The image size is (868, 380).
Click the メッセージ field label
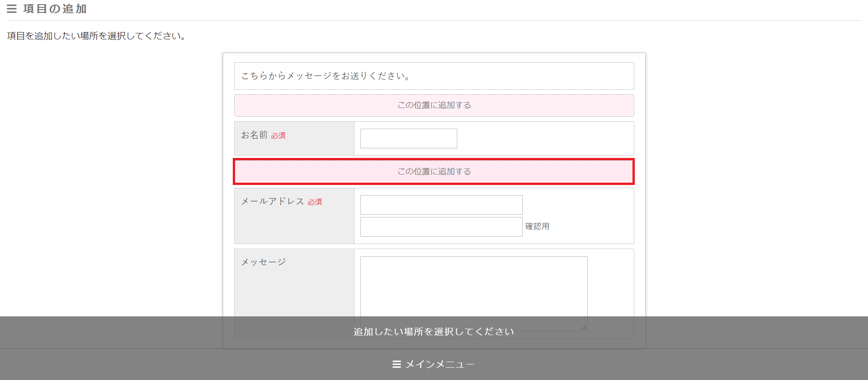tap(263, 262)
